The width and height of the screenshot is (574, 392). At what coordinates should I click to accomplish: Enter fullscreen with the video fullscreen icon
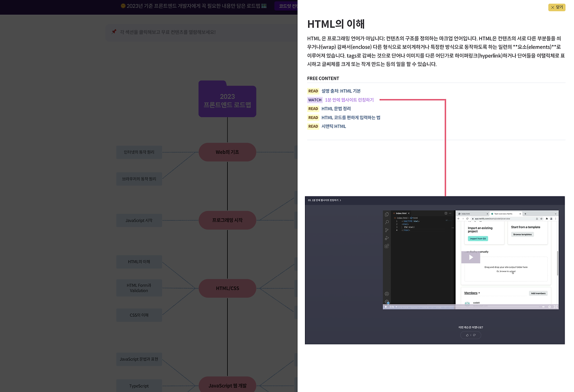click(x=556, y=307)
